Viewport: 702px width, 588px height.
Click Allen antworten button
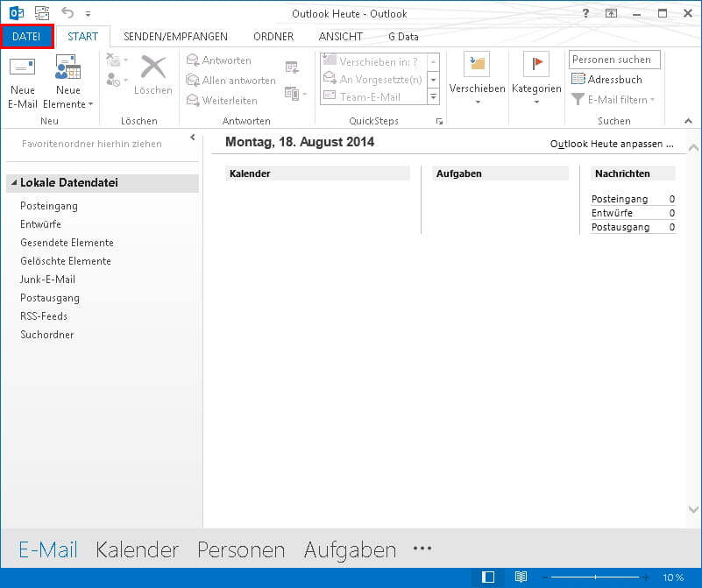pyautogui.click(x=231, y=81)
